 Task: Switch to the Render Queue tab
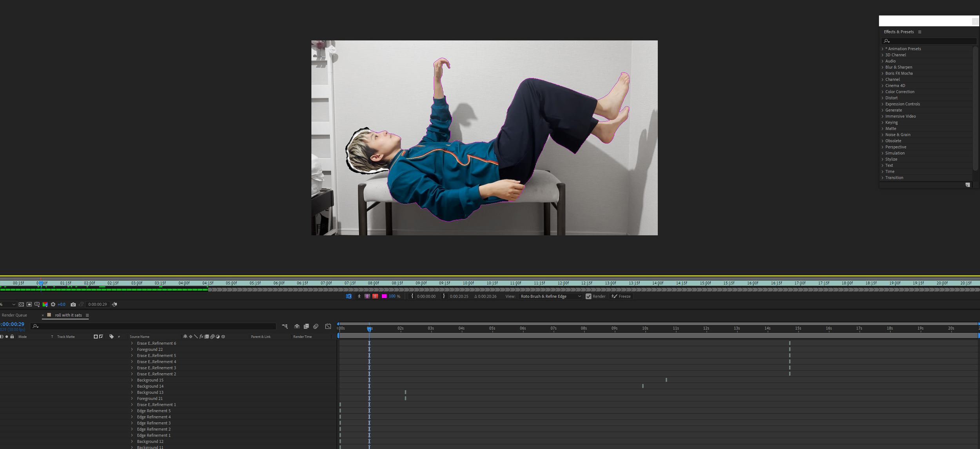(x=15, y=315)
